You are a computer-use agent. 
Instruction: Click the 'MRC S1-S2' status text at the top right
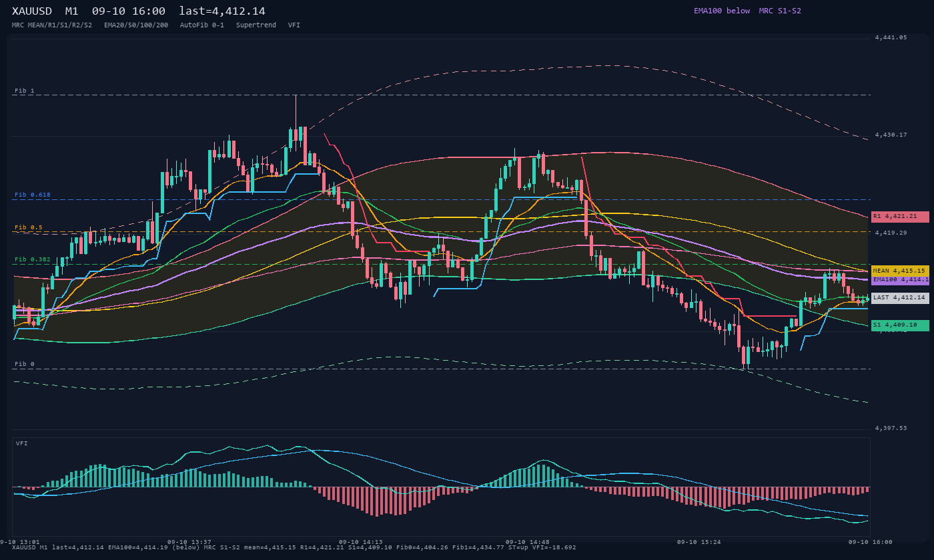point(780,11)
